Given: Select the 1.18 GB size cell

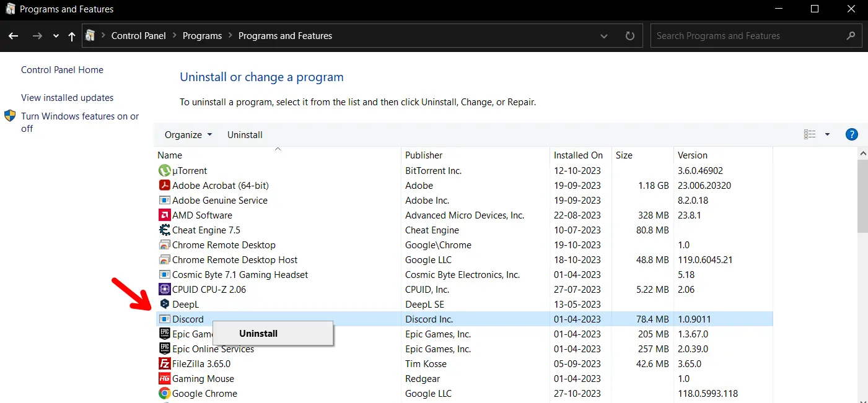Looking at the screenshot, I should coord(653,186).
